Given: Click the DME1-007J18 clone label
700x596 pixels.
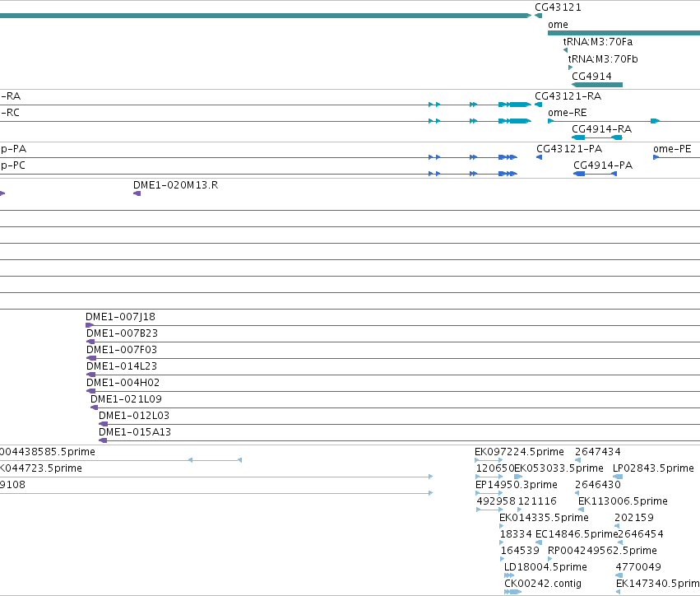Looking at the screenshot, I should (x=121, y=317).
